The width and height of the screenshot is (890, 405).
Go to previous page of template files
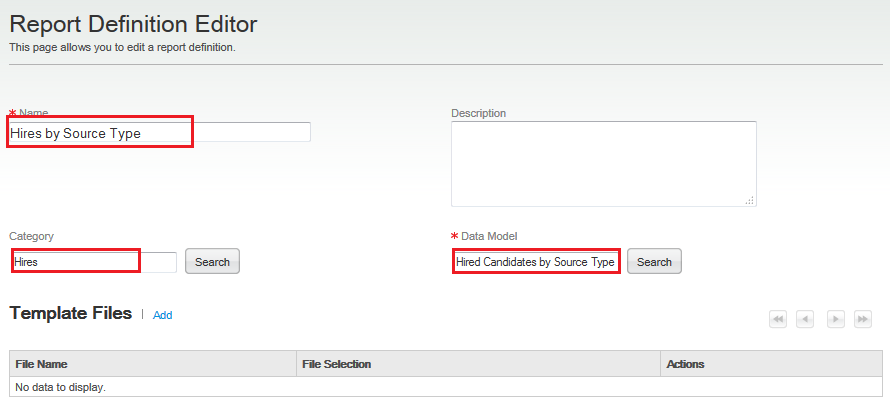tap(806, 319)
